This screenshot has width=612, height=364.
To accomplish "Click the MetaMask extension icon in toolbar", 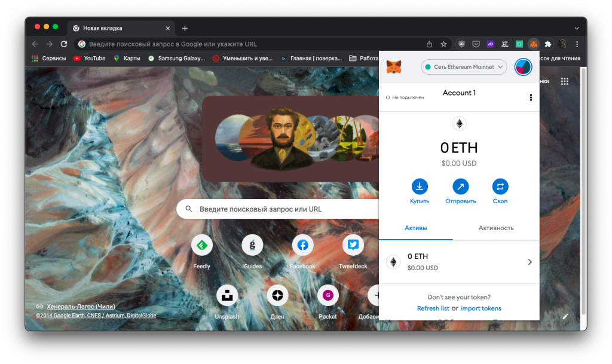I will point(533,44).
